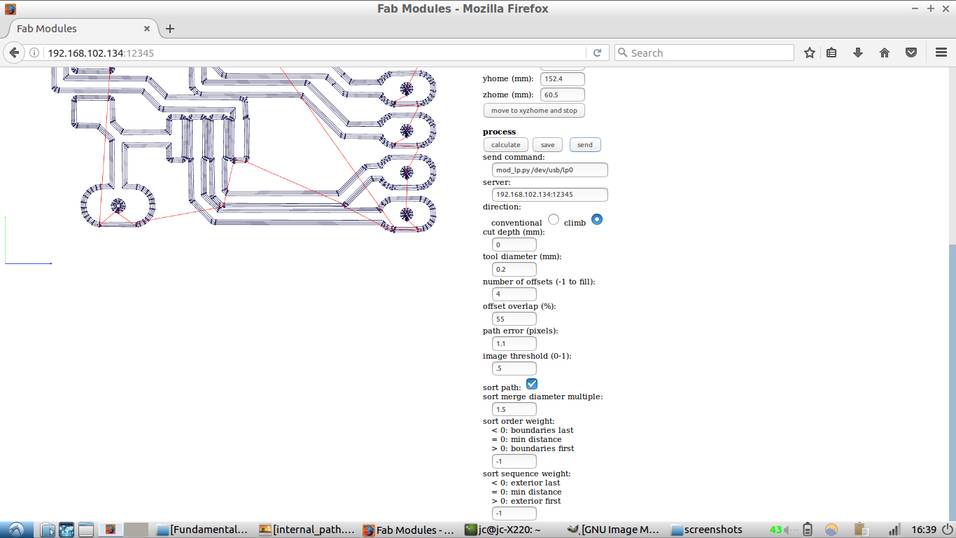Viewport: 956px width, 538px height.
Task: Switch to the GNU Image Manipulation window
Action: tap(613, 529)
